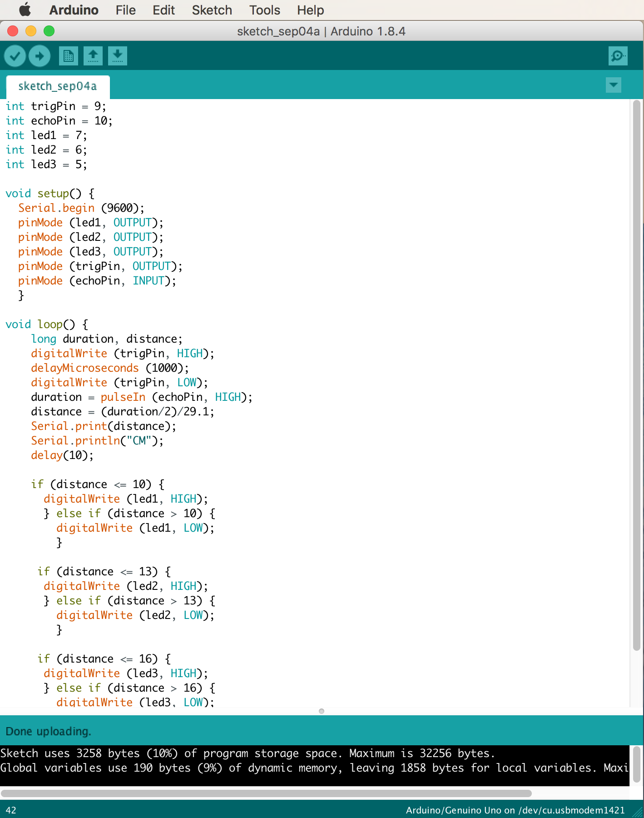Click the Upload arrow icon
Screen dimensions: 644x818
pos(40,56)
